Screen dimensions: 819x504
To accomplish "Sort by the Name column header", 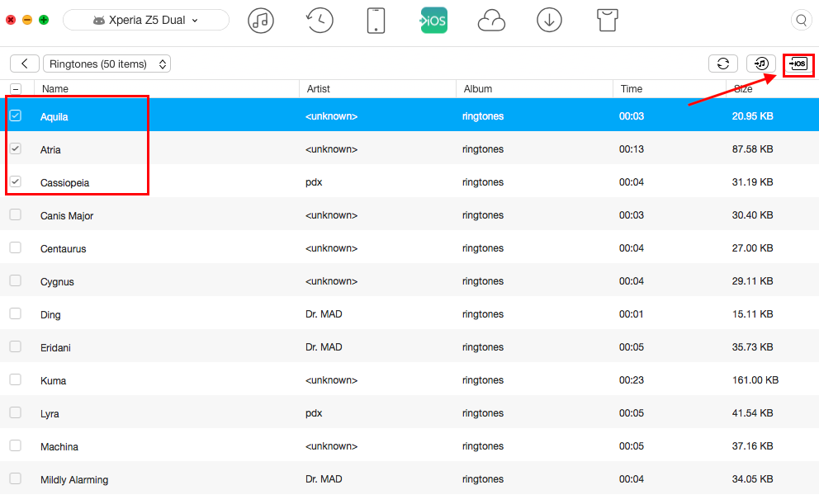I will click(x=54, y=89).
